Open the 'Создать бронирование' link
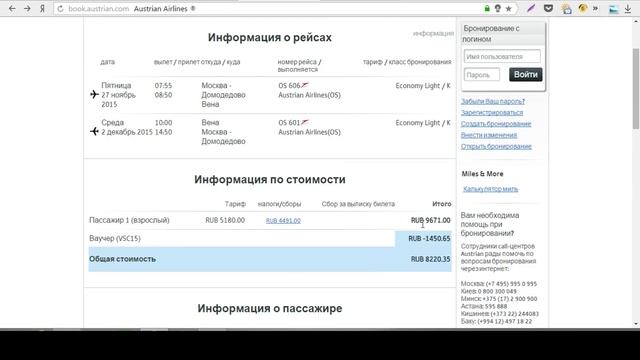The width and height of the screenshot is (640, 360). [x=496, y=124]
